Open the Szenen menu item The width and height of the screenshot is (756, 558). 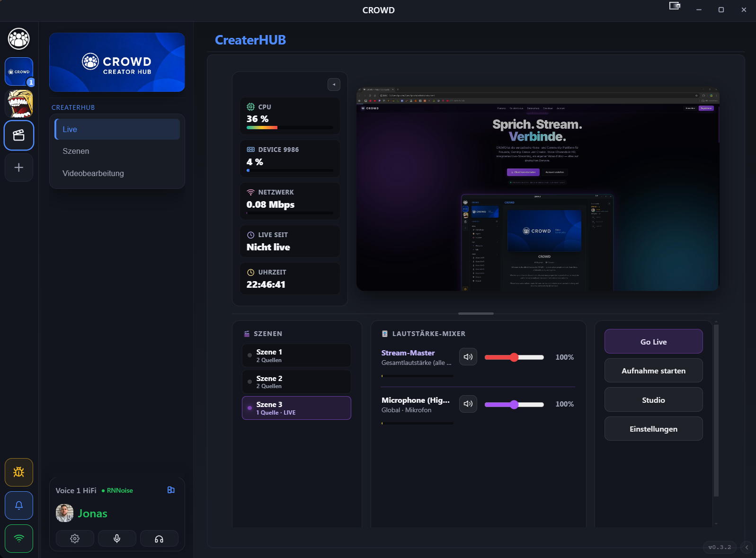click(117, 151)
